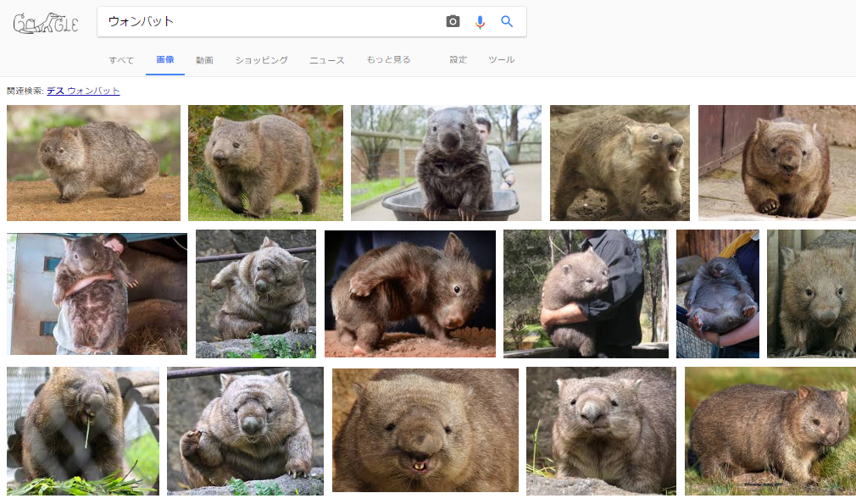Image resolution: width=856 pixels, height=504 pixels.
Task: Open the 動画 tab
Action: pyautogui.click(x=204, y=60)
